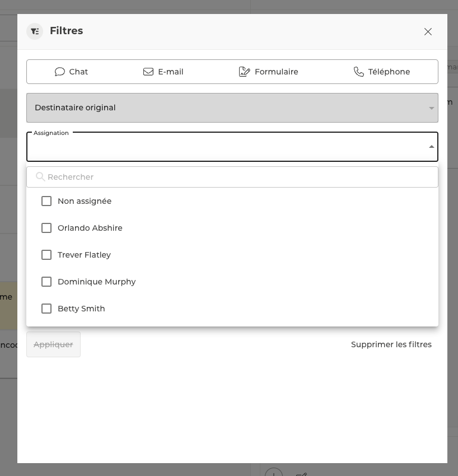Click into the Rechercher search field
The width and height of the screenshot is (458, 476).
(x=235, y=177)
